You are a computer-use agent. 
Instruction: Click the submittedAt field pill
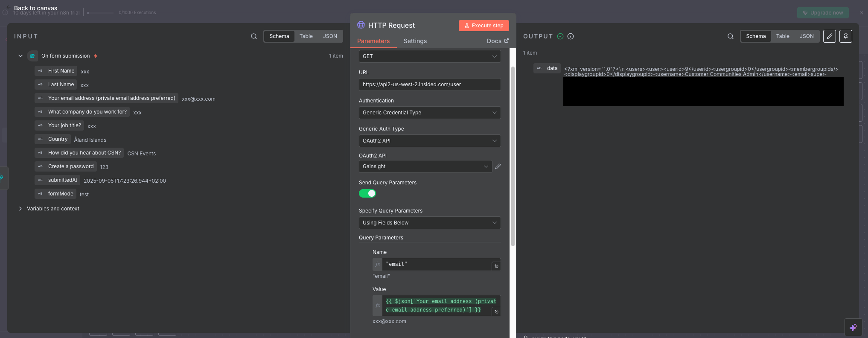pyautogui.click(x=57, y=180)
